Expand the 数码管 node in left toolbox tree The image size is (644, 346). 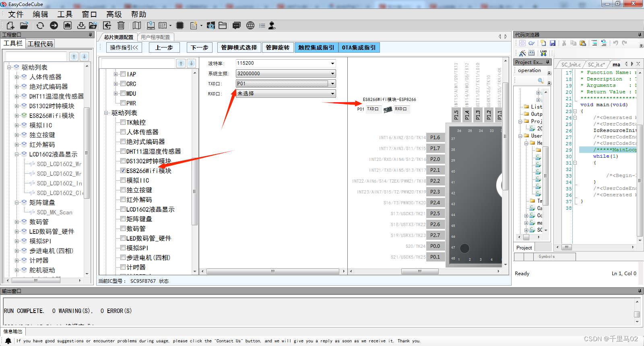(17, 222)
